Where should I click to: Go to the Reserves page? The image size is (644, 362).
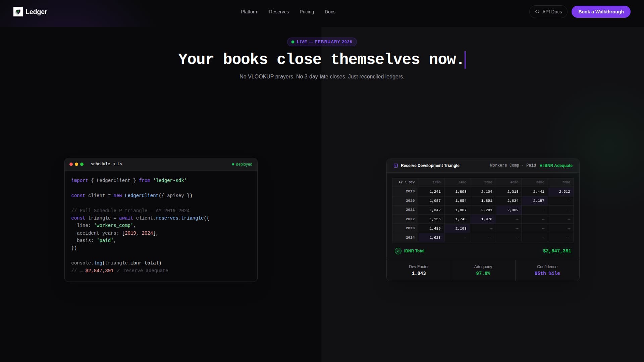tap(279, 12)
